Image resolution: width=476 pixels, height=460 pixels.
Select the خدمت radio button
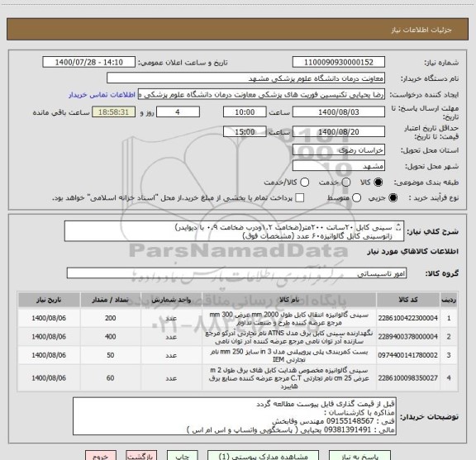click(x=346, y=183)
